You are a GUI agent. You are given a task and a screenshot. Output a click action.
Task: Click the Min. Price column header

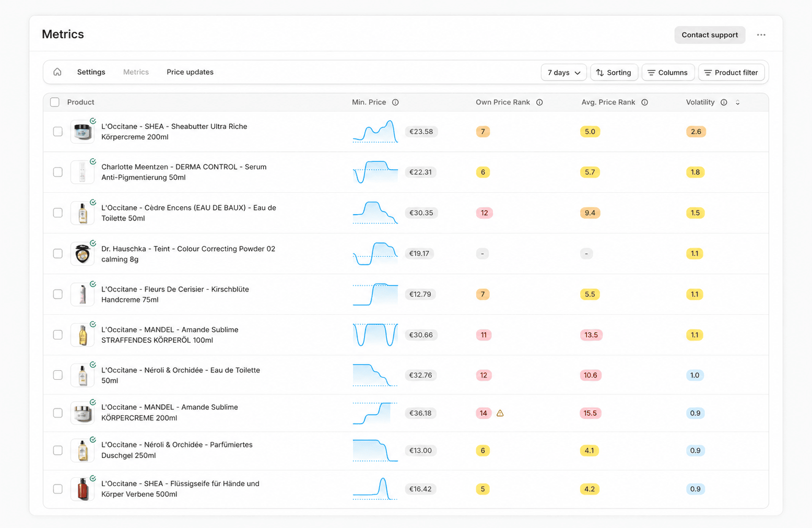369,102
